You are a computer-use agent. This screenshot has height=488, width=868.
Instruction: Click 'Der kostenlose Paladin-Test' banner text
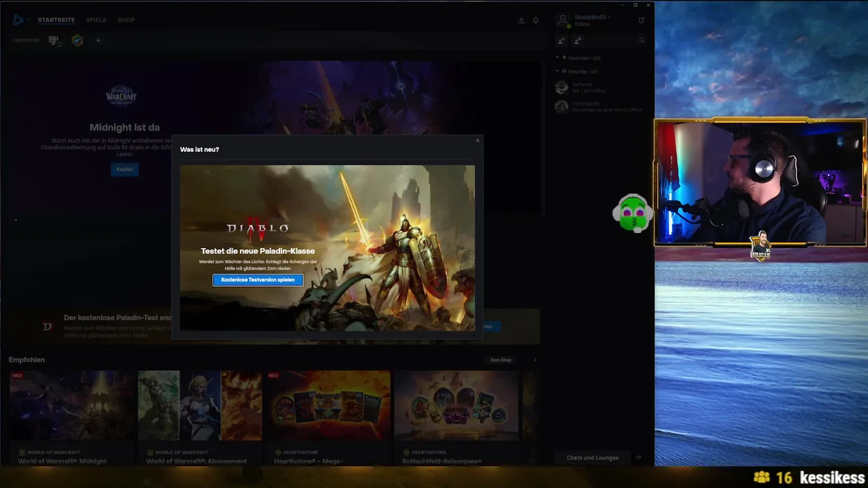118,317
